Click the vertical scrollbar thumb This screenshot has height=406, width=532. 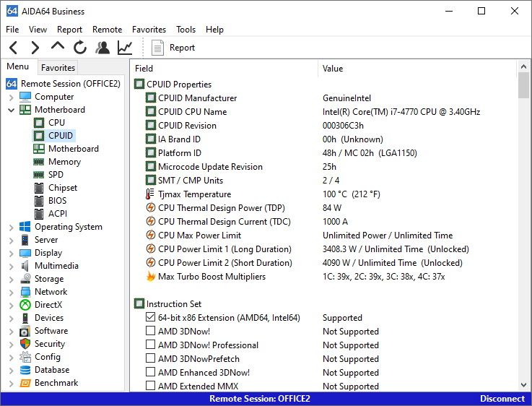[x=523, y=85]
